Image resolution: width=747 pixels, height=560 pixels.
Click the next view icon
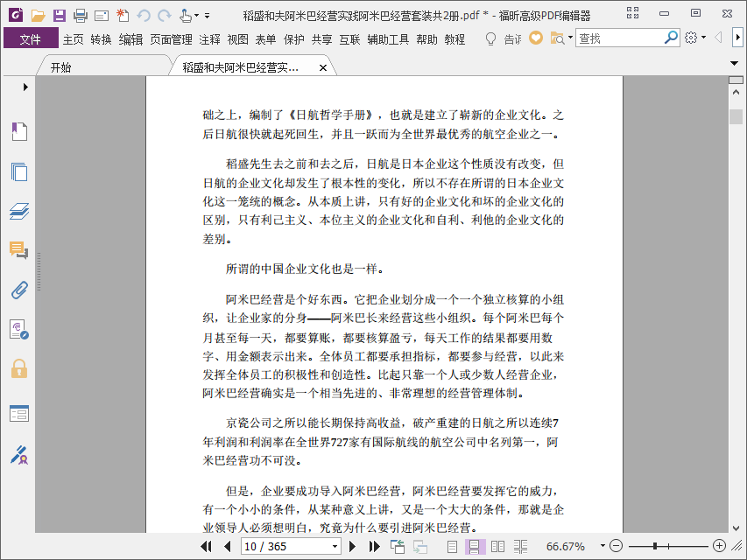(420, 547)
